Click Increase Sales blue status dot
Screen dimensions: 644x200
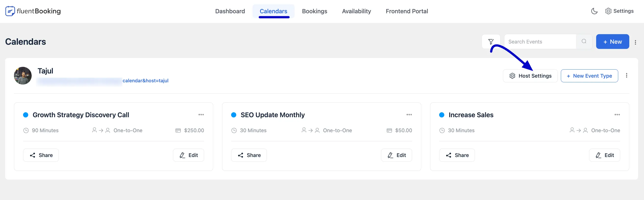click(442, 115)
